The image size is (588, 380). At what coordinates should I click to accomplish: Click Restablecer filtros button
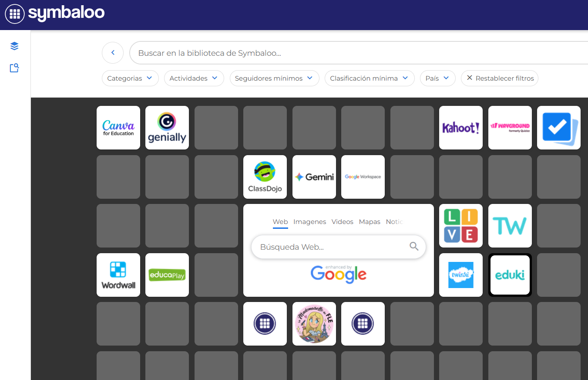point(500,78)
